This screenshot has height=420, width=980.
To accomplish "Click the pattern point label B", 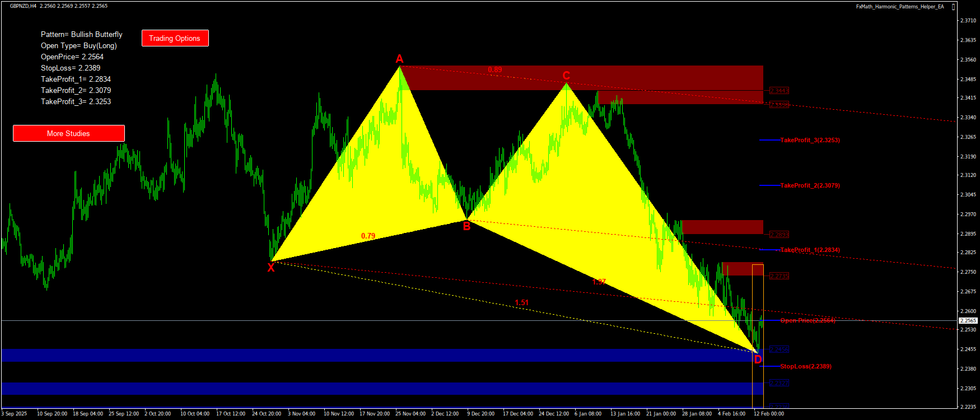I will [x=466, y=226].
